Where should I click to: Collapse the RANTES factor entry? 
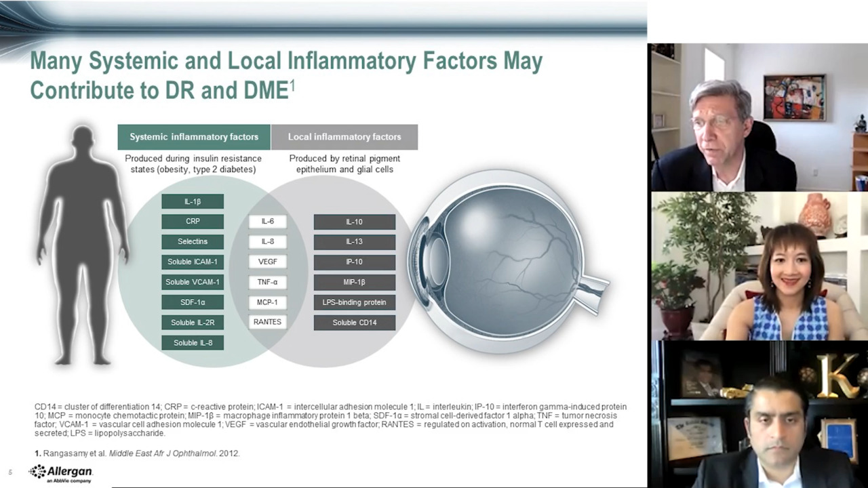click(x=267, y=322)
